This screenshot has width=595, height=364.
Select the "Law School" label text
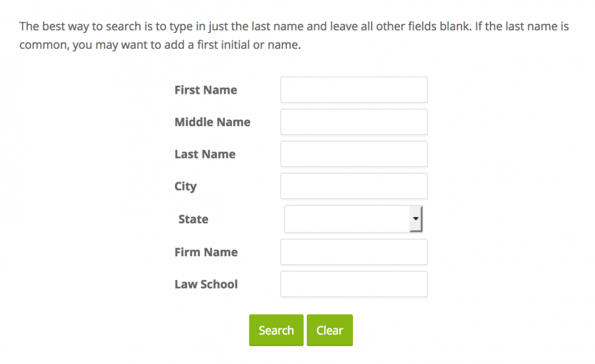[206, 284]
